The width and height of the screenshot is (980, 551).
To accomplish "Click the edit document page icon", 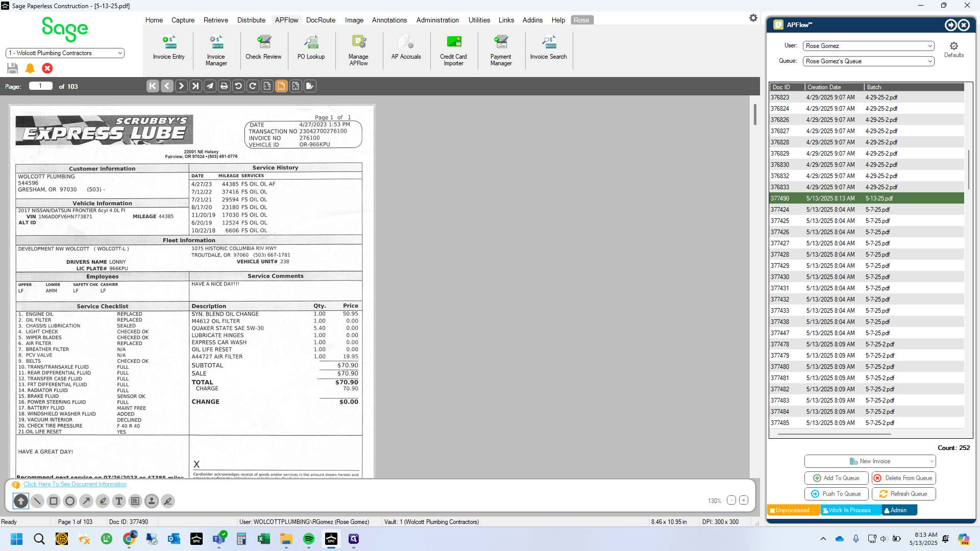I will pyautogui.click(x=310, y=86).
